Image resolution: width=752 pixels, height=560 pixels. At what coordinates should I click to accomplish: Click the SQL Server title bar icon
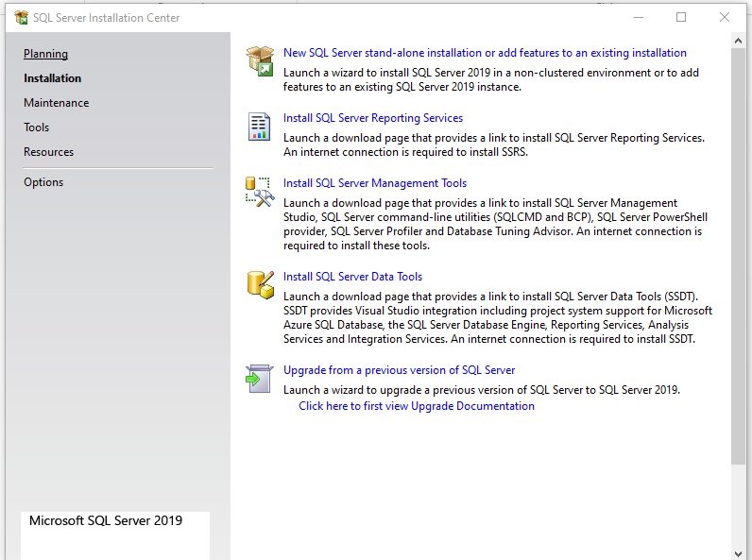(21, 17)
